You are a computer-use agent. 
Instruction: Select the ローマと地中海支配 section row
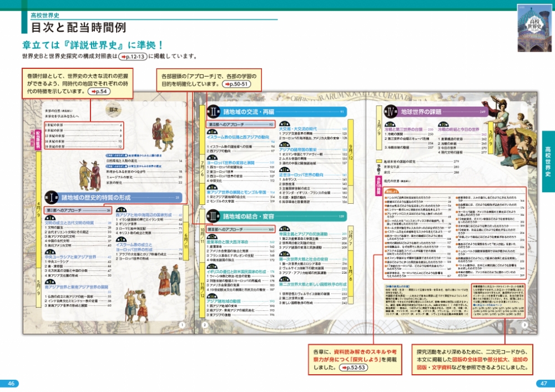pyautogui.click(x=149, y=228)
